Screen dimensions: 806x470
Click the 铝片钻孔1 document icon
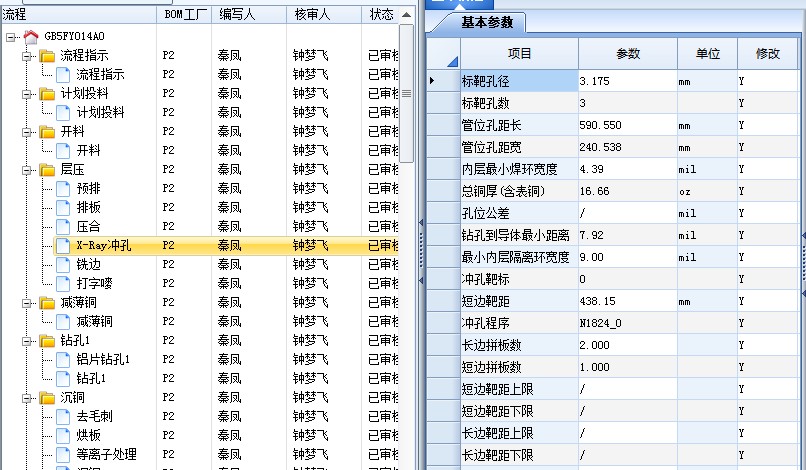tap(63, 360)
